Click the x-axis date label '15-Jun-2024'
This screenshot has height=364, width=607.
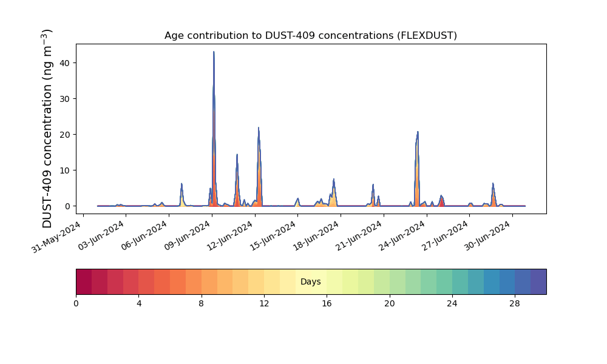274,235
